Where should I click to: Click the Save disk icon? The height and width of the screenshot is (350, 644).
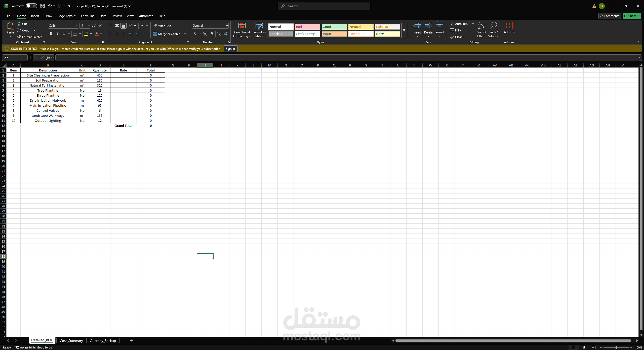click(43, 6)
